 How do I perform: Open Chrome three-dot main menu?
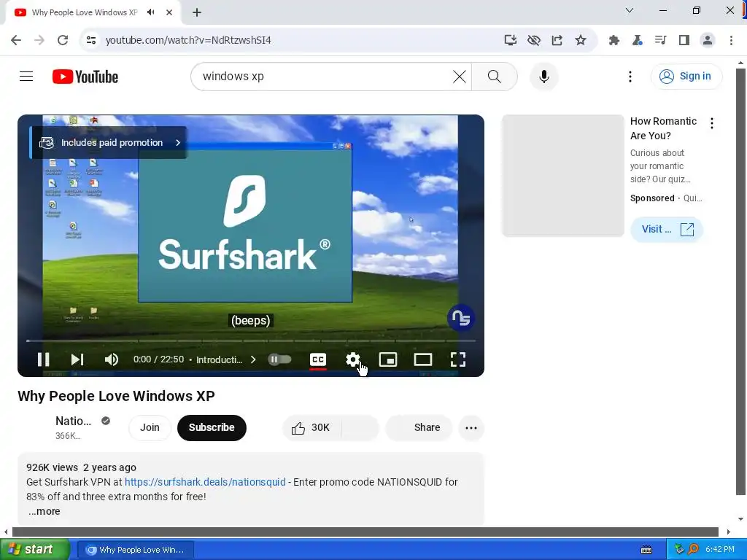tap(731, 40)
